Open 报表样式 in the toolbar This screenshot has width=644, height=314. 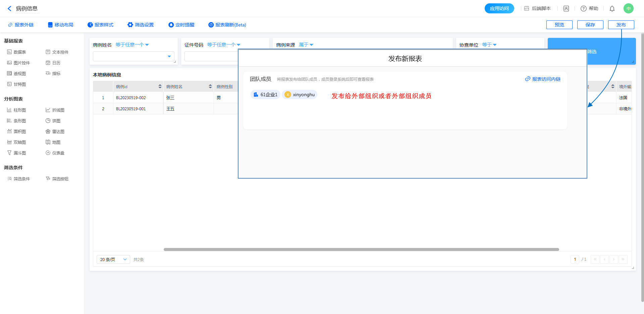[100, 25]
